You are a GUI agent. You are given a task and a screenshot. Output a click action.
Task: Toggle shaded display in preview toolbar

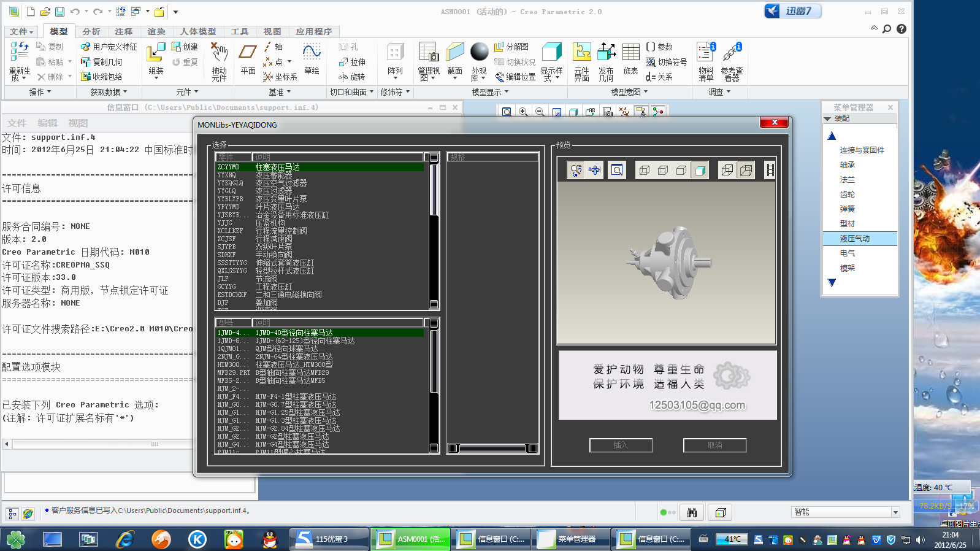point(700,170)
